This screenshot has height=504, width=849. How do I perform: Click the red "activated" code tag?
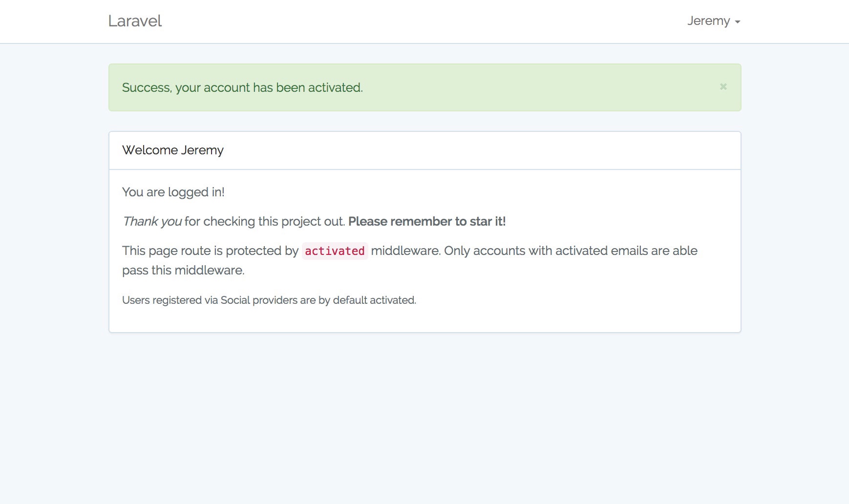click(335, 251)
